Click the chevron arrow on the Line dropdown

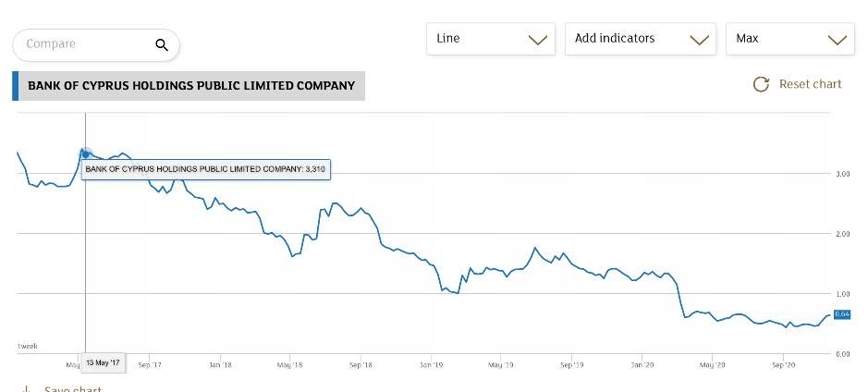point(537,40)
